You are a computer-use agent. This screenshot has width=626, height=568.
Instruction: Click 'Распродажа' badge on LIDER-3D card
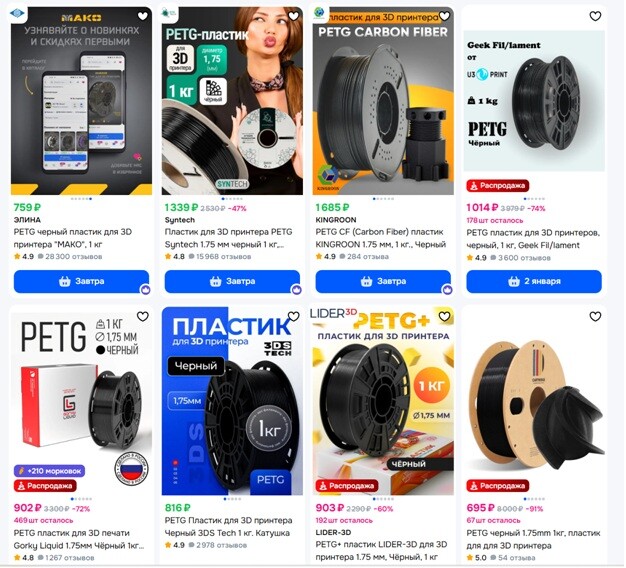pyautogui.click(x=347, y=486)
